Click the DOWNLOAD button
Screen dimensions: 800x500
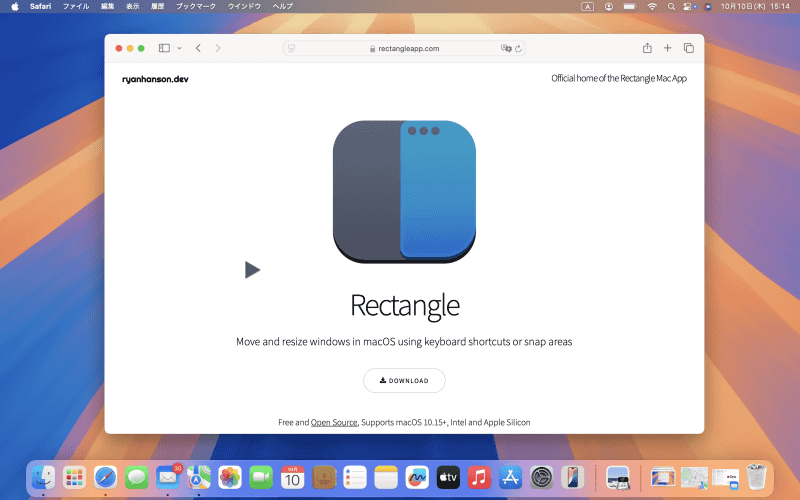click(x=404, y=381)
